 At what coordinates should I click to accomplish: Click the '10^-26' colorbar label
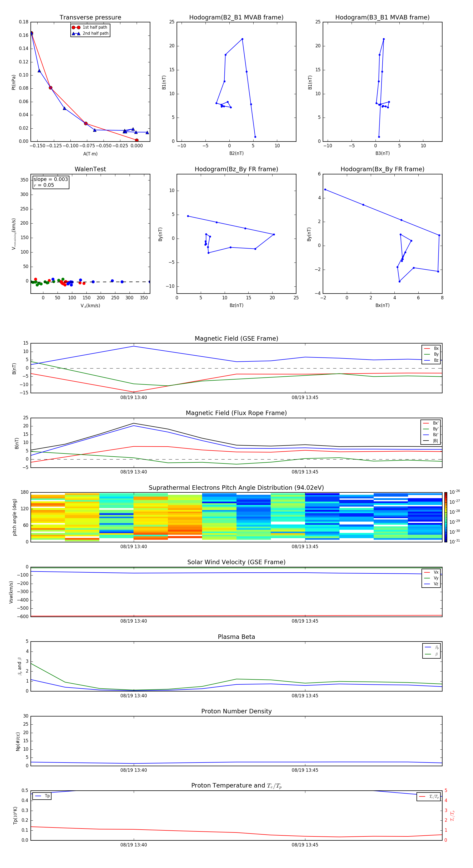click(455, 492)
